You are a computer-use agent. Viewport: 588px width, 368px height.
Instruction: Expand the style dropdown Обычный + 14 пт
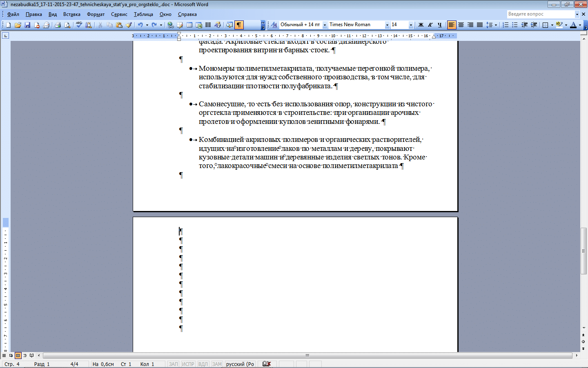point(325,25)
